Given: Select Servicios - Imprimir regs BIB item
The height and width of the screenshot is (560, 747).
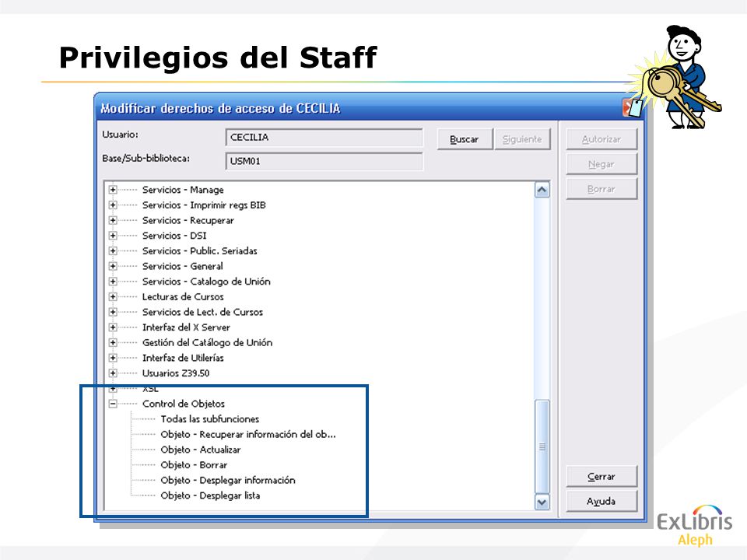Looking at the screenshot, I should point(204,205).
